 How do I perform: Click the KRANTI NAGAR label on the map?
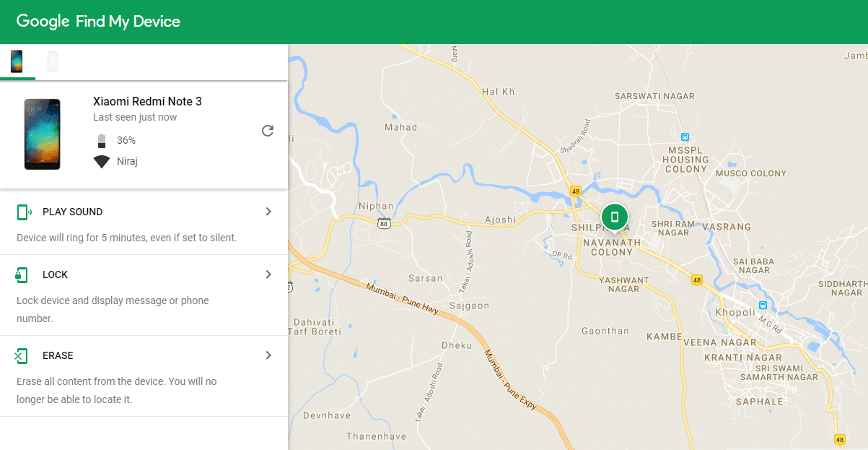(x=742, y=358)
